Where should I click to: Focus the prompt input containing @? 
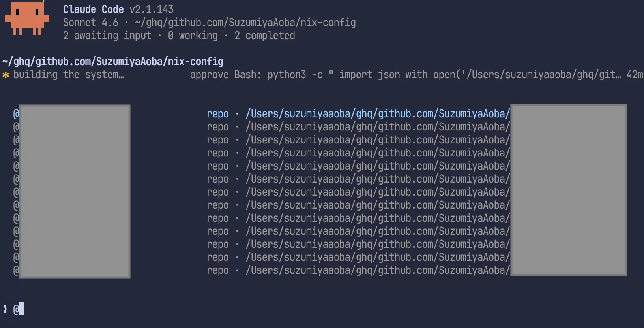point(322,309)
